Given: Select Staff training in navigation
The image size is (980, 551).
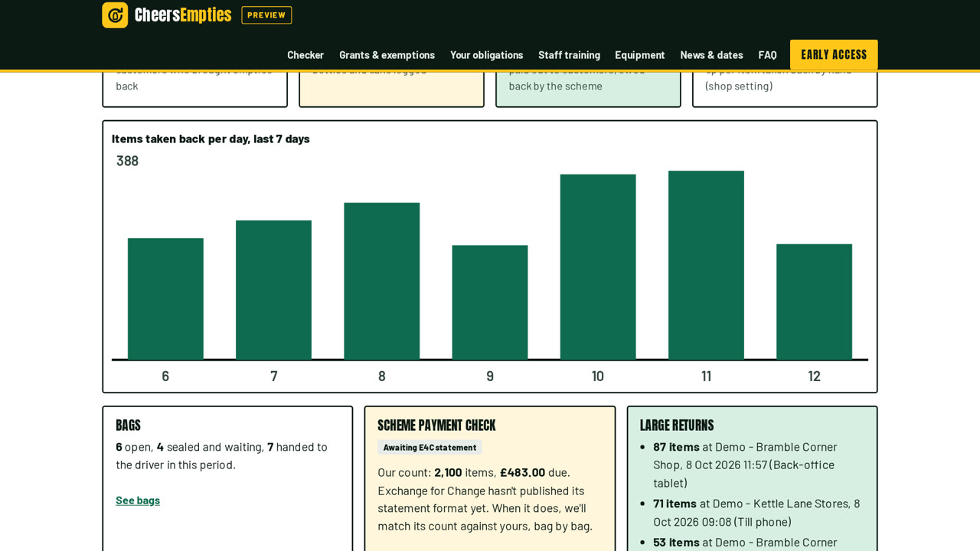Looking at the screenshot, I should 569,55.
